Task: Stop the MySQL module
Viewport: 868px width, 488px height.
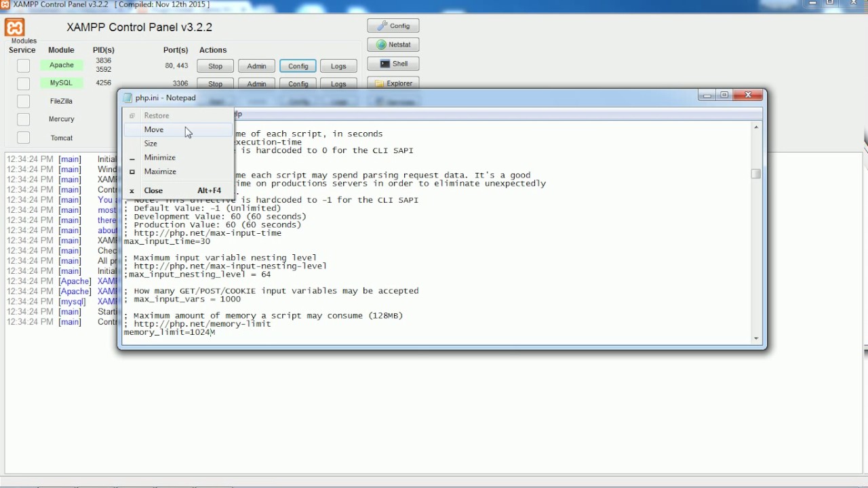Action: pyautogui.click(x=216, y=84)
